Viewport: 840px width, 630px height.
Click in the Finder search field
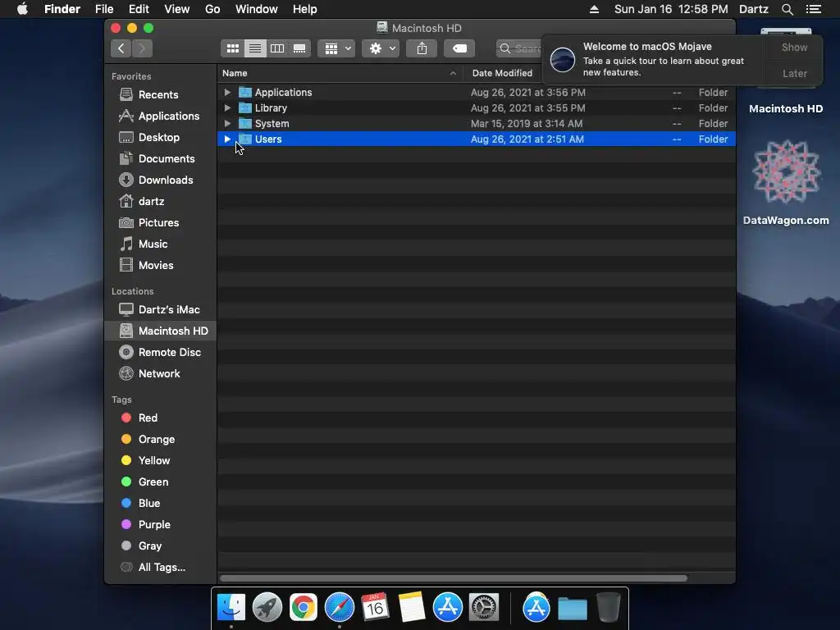[518, 48]
